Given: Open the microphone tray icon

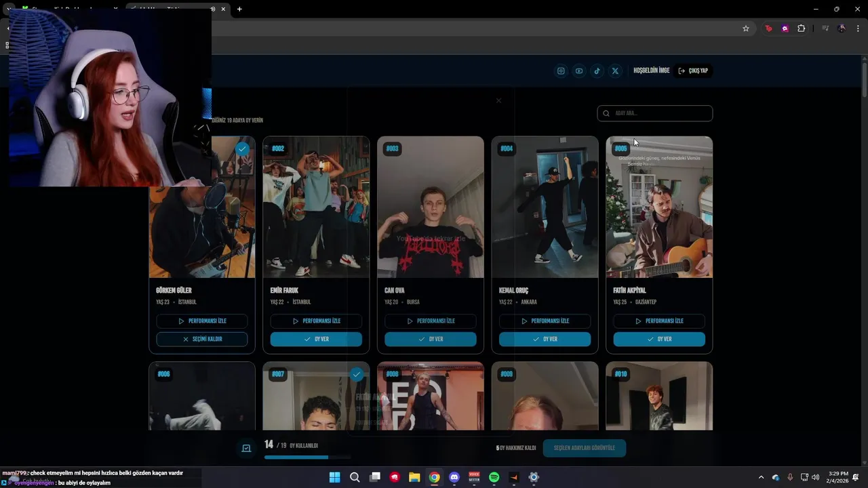Looking at the screenshot, I should point(790,477).
